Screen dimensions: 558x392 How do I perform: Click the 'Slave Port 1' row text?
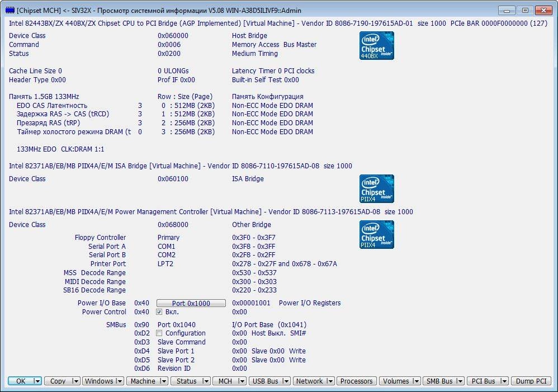click(176, 351)
